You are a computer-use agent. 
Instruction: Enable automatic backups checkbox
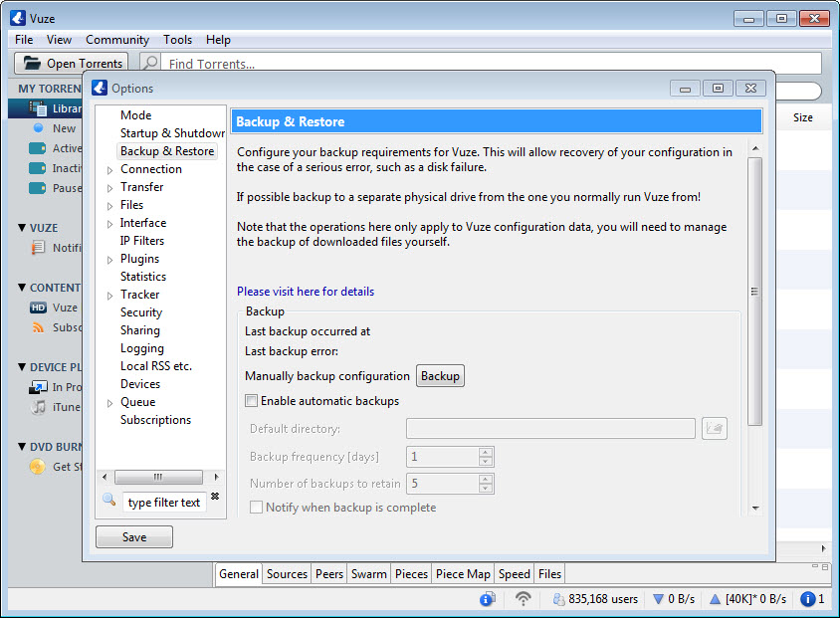[x=251, y=401]
